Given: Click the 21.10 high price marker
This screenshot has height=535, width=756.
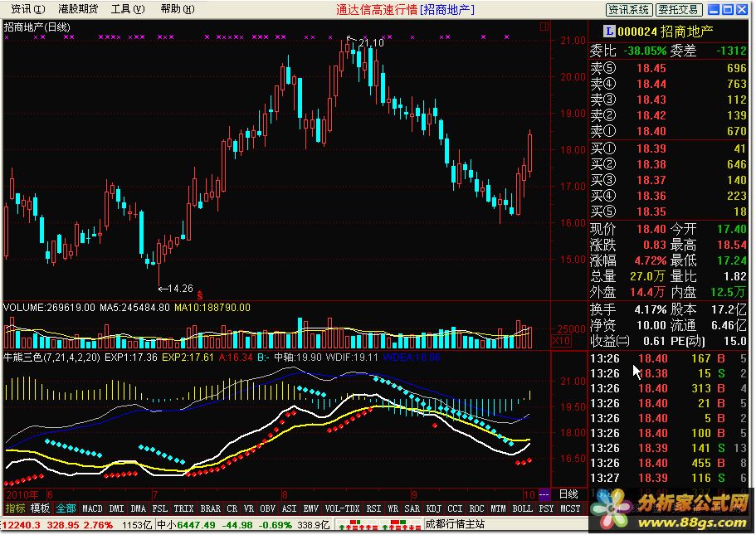Looking at the screenshot, I should tap(371, 43).
